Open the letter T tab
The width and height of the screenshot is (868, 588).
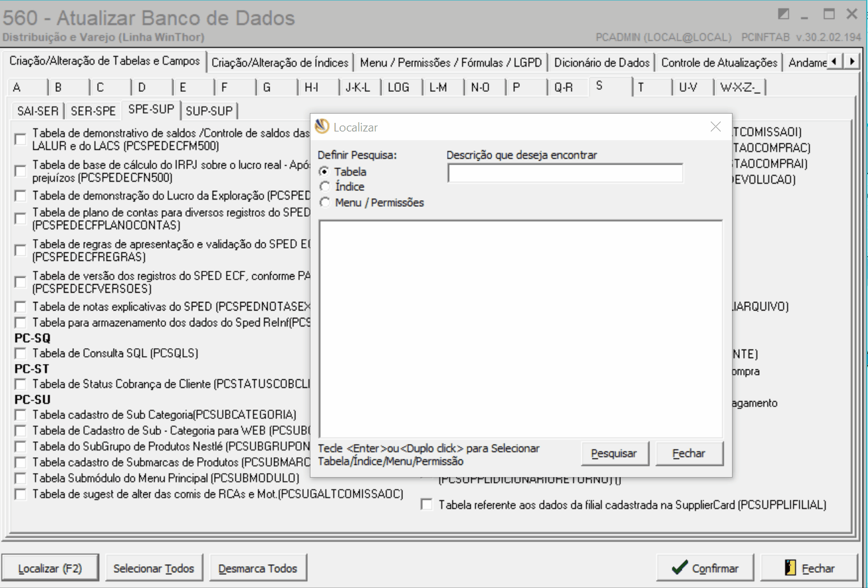tap(651, 87)
